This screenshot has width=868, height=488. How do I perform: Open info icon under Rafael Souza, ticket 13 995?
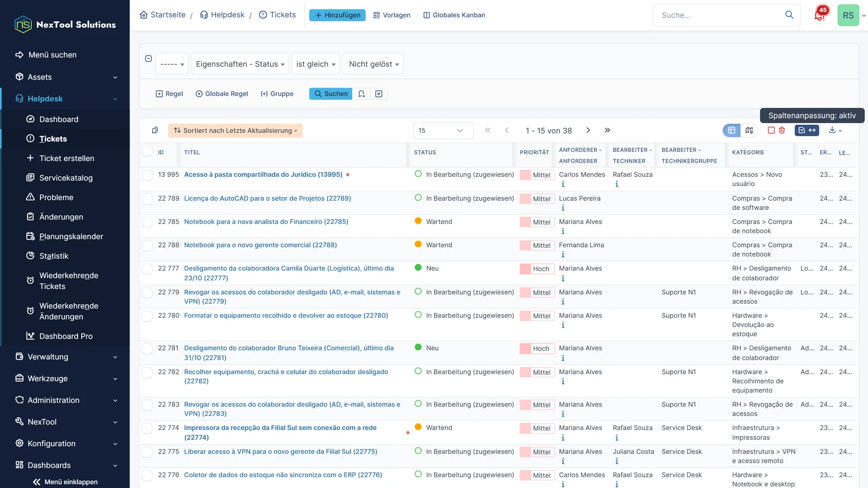(x=616, y=184)
